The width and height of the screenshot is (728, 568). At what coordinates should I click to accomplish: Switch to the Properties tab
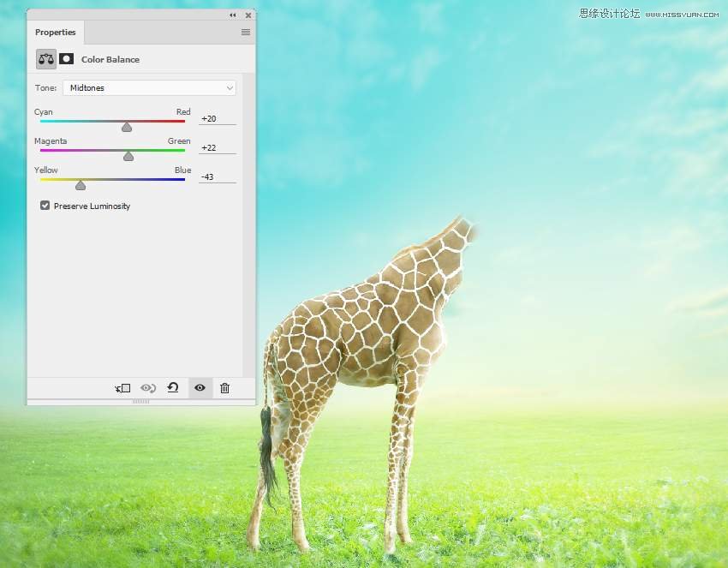click(x=56, y=33)
